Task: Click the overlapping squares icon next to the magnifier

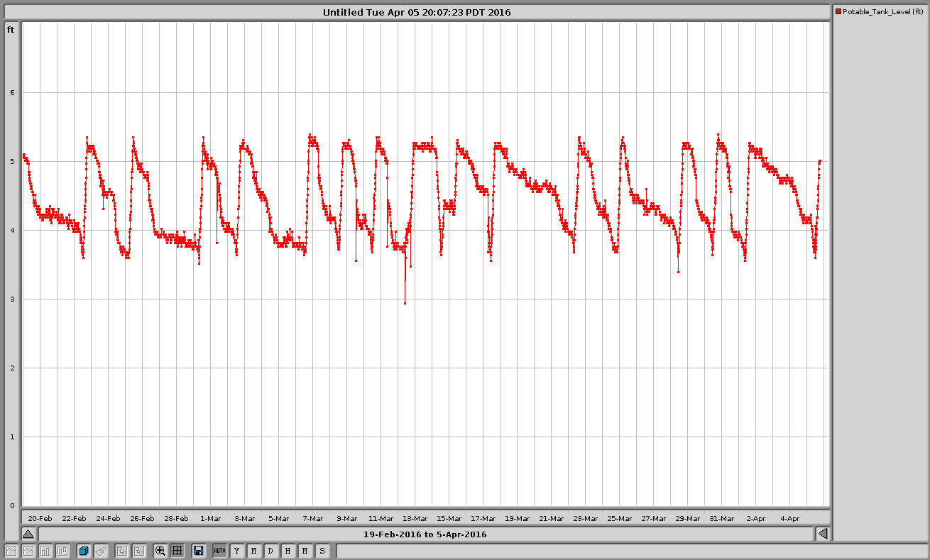Action: coord(139,551)
